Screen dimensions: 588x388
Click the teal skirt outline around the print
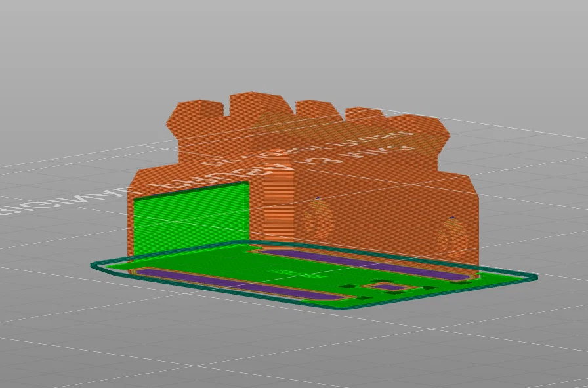(x=314, y=275)
